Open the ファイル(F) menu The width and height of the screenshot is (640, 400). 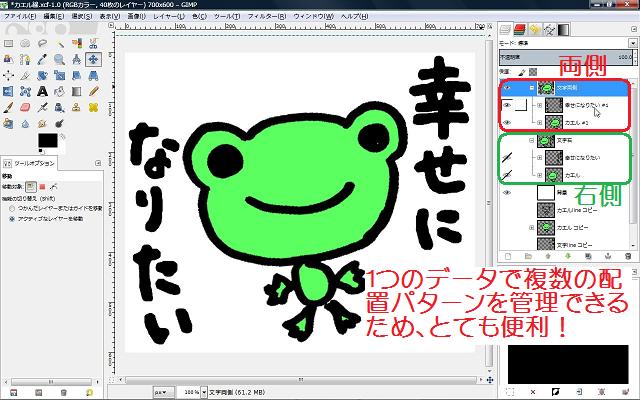pos(20,16)
